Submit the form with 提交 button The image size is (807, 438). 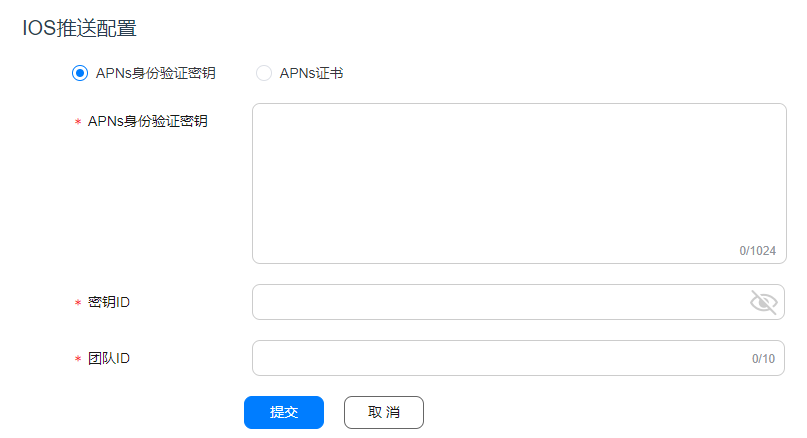pyautogui.click(x=284, y=412)
